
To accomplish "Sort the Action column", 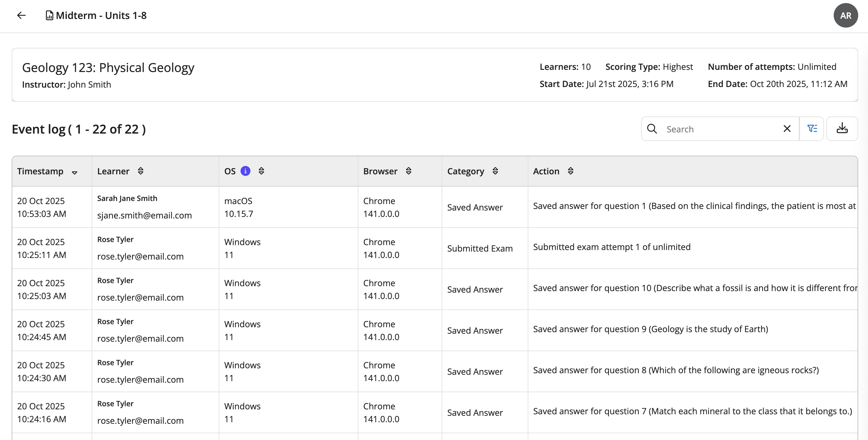I will 570,171.
